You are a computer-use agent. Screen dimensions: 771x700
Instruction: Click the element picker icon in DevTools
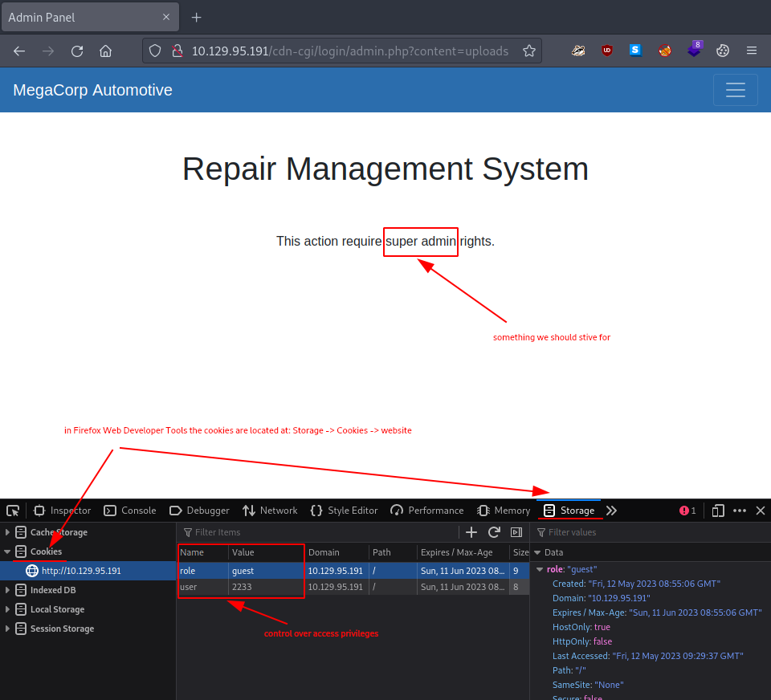pyautogui.click(x=13, y=511)
